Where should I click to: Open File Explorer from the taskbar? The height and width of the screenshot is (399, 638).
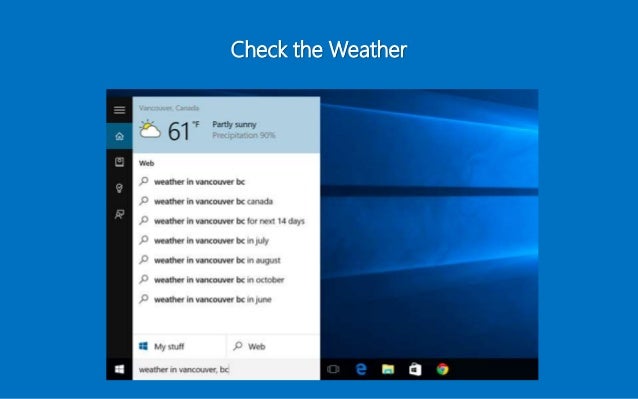(x=388, y=369)
